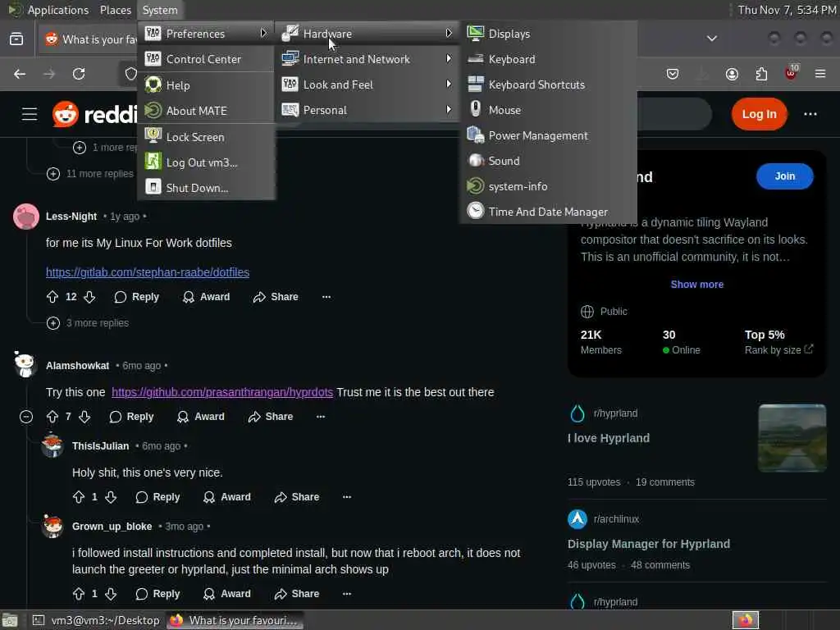The width and height of the screenshot is (840, 630).
Task: Downvote Less-Night's comment
Action: pyautogui.click(x=89, y=297)
